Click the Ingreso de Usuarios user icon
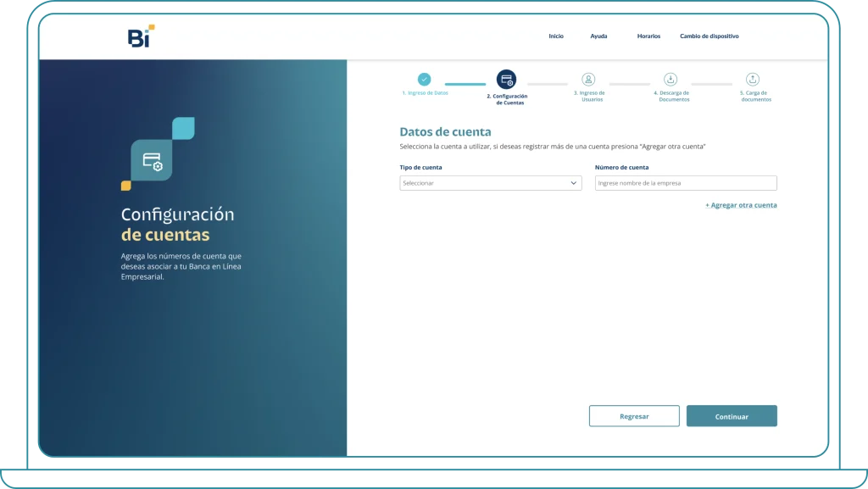The width and height of the screenshot is (868, 489). pyautogui.click(x=588, y=80)
